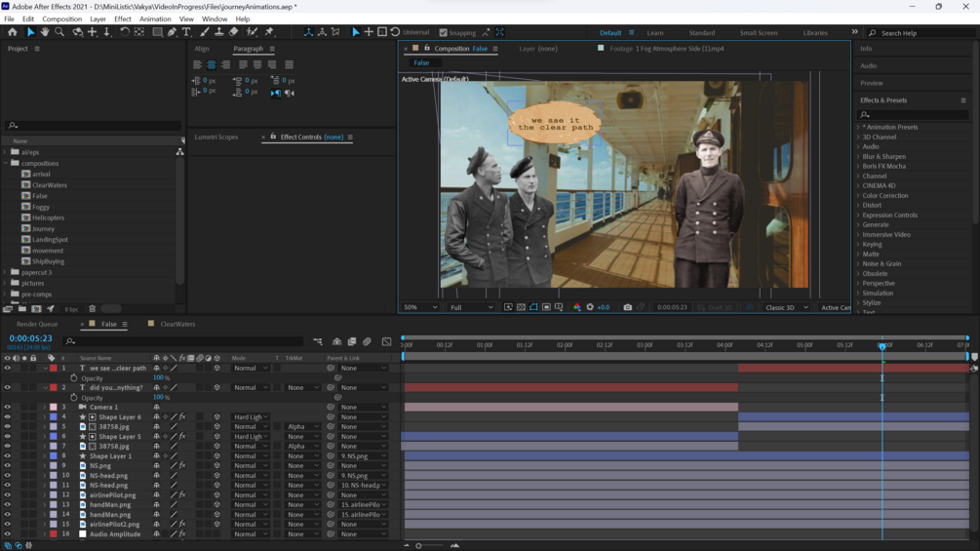Create new folder in Project panel
Viewport: 980px width, 551px height.
pyautogui.click(x=21, y=308)
